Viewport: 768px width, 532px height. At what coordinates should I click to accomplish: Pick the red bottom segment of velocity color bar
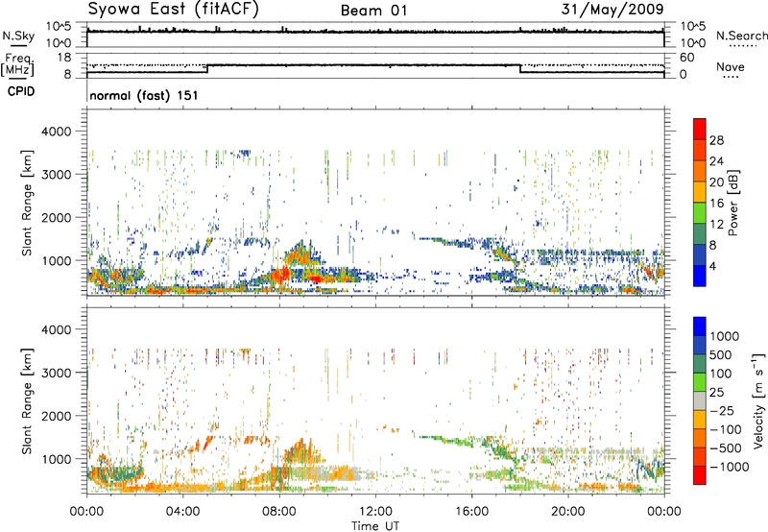point(700,475)
